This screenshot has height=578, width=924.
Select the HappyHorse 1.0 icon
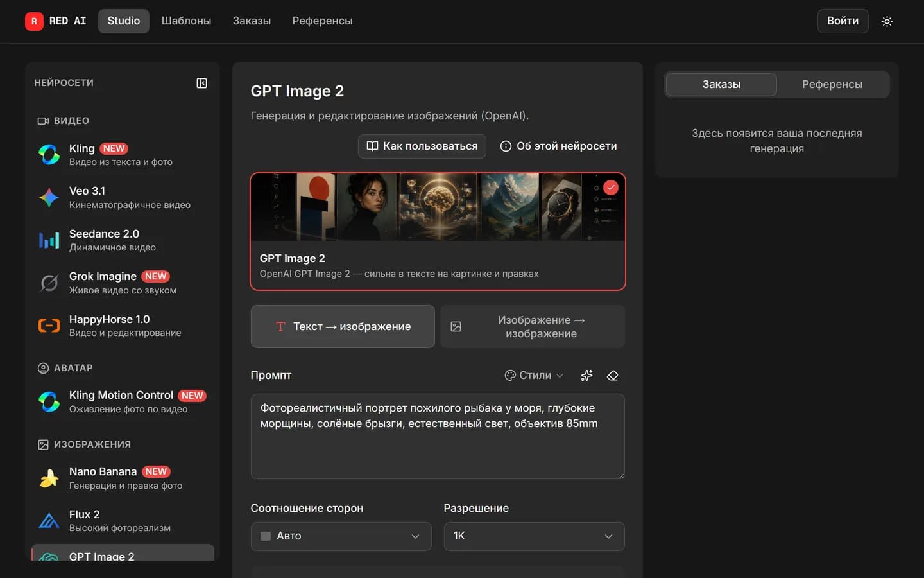(x=49, y=326)
